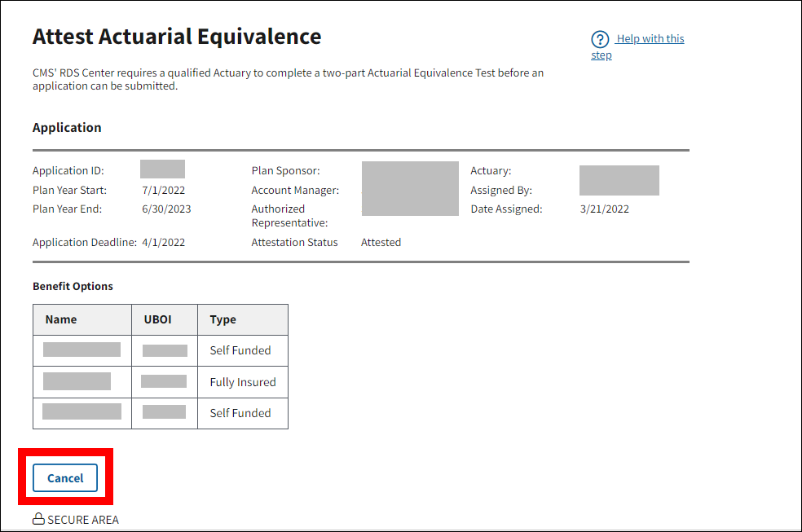
Task: Open the "Help with this step" link
Action: [x=649, y=39]
